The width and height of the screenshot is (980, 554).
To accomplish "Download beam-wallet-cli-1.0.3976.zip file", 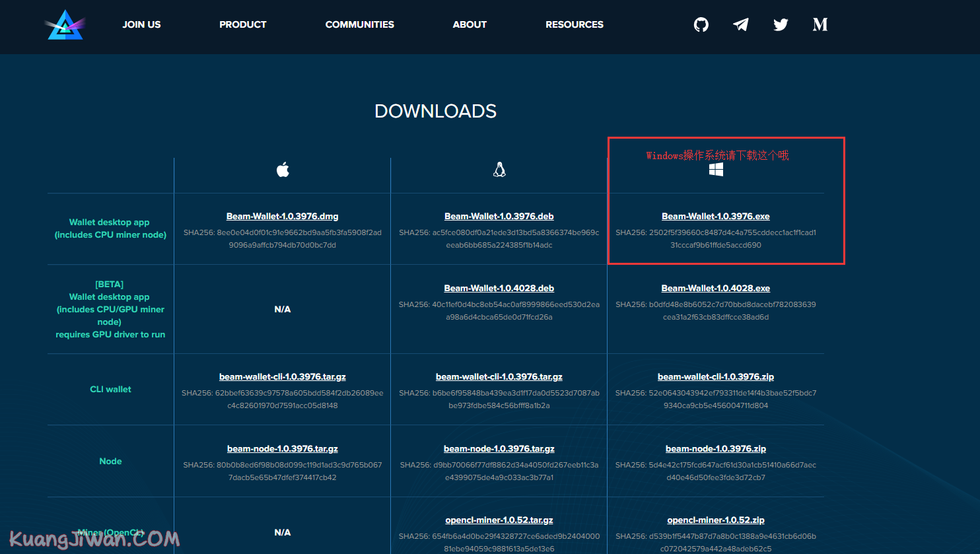I will pyautogui.click(x=716, y=377).
